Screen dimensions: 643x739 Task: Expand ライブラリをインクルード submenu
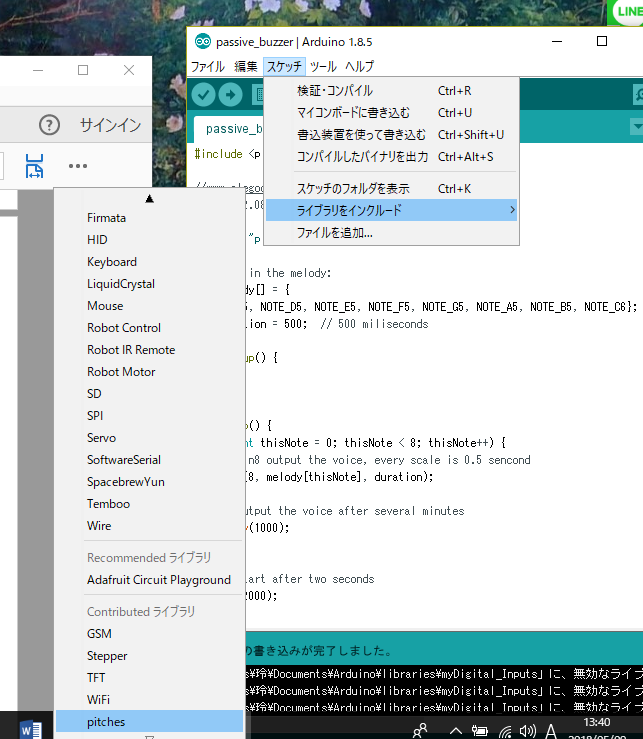click(391, 210)
